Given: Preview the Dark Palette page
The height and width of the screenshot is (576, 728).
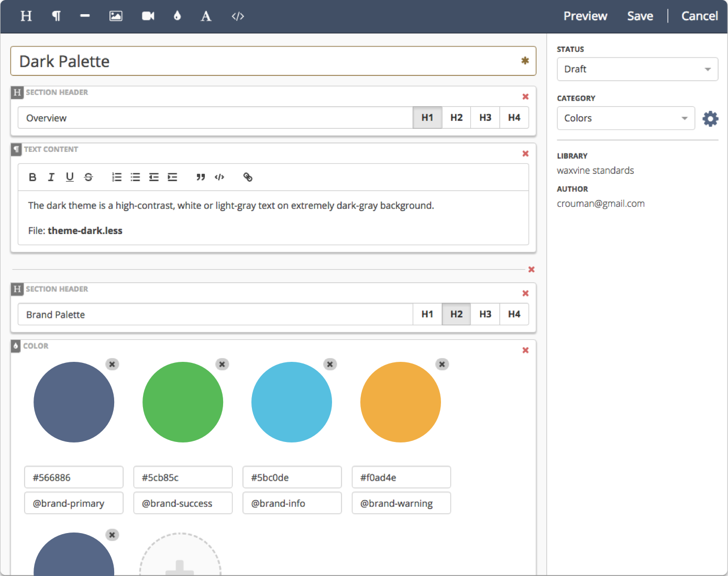Looking at the screenshot, I should pyautogui.click(x=585, y=16).
